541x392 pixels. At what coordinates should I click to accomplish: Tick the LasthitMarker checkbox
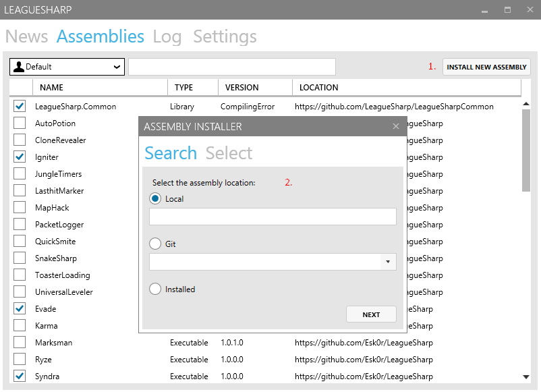[20, 190]
